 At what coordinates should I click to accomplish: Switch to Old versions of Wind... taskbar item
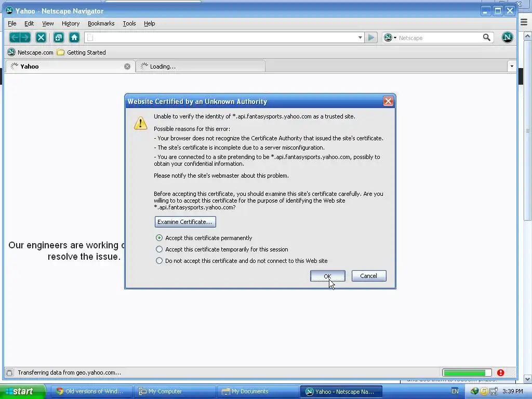tap(92, 392)
